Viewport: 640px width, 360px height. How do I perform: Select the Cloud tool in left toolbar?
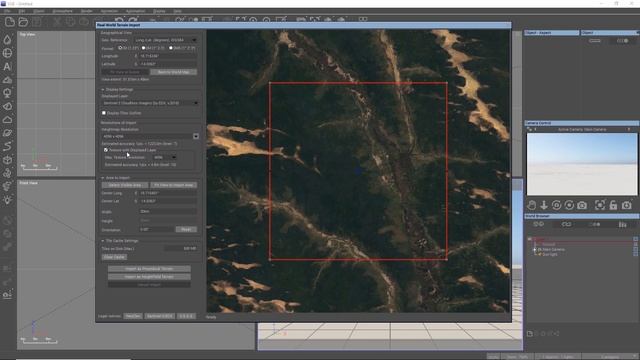point(7,120)
